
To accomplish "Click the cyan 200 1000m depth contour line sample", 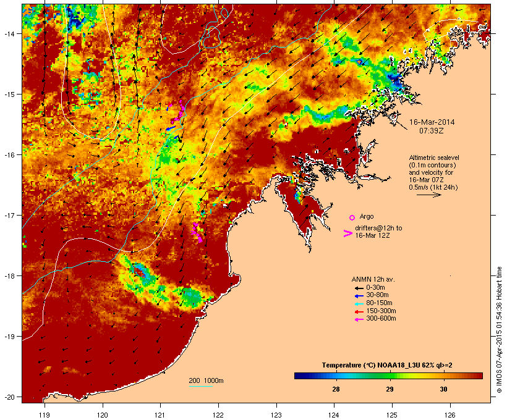I will click(201, 386).
